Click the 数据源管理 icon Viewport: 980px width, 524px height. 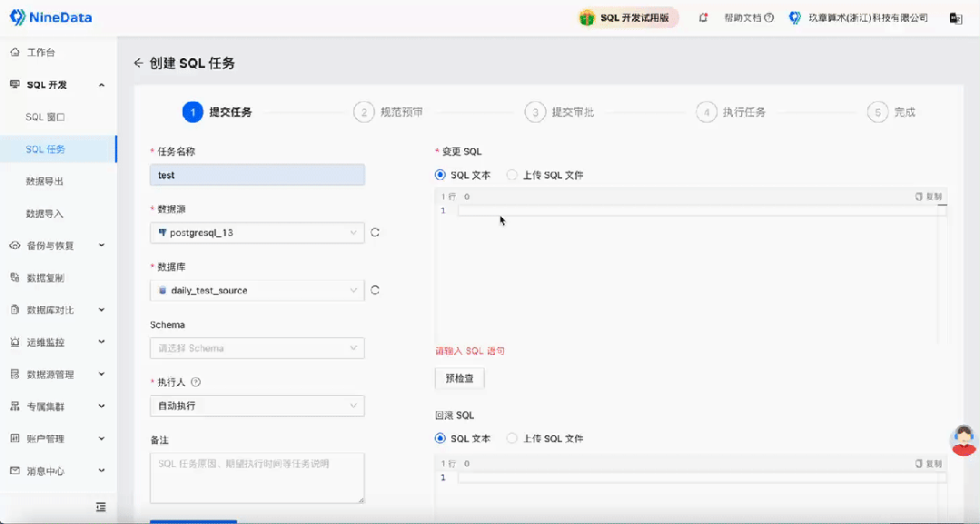click(15, 374)
